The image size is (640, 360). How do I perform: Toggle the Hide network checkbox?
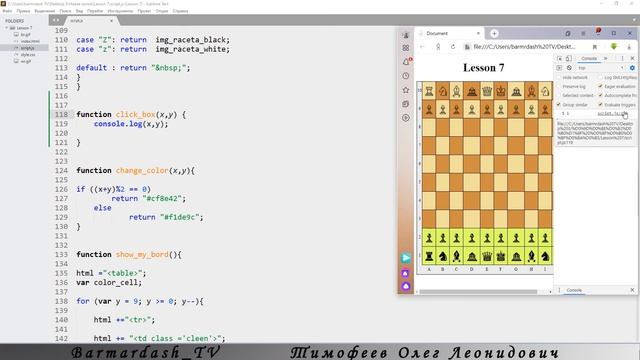559,78
